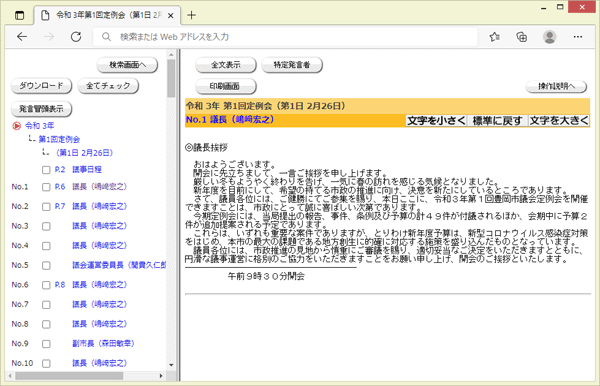Click the 特定発言者 button
600x386 pixels.
[x=292, y=65]
